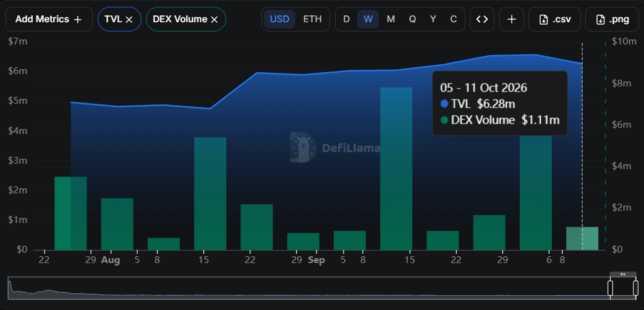
Task: Click the tallest DEX volume bar near Sep 15
Action: pyautogui.click(x=396, y=169)
